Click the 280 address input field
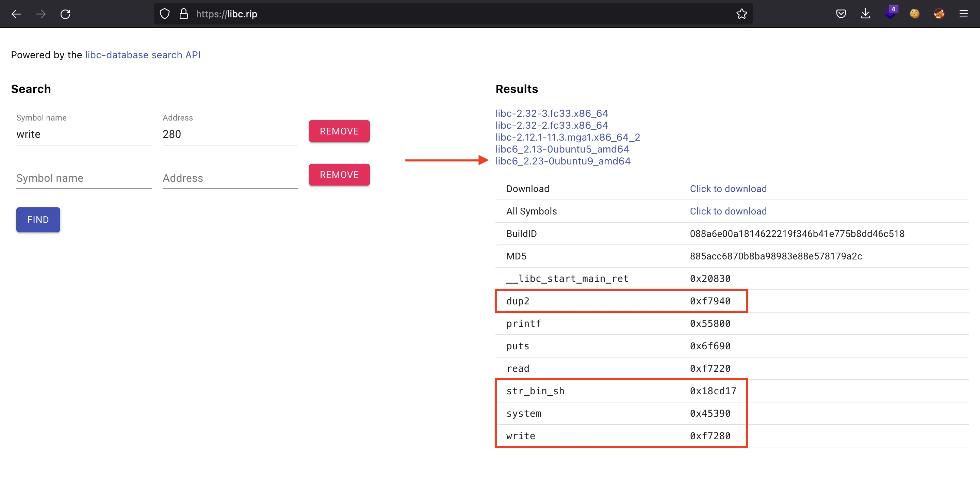The image size is (980, 477). coord(229,134)
